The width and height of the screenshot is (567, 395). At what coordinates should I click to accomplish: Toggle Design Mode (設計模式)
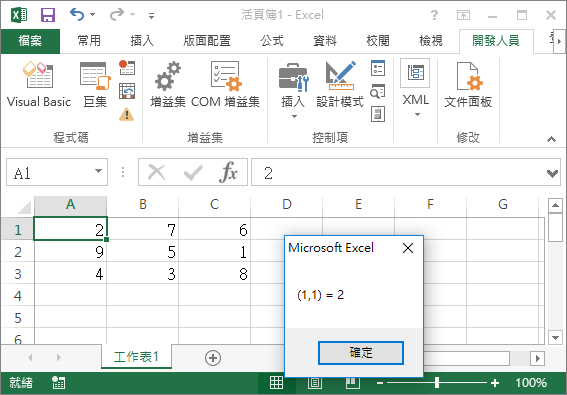coord(340,84)
